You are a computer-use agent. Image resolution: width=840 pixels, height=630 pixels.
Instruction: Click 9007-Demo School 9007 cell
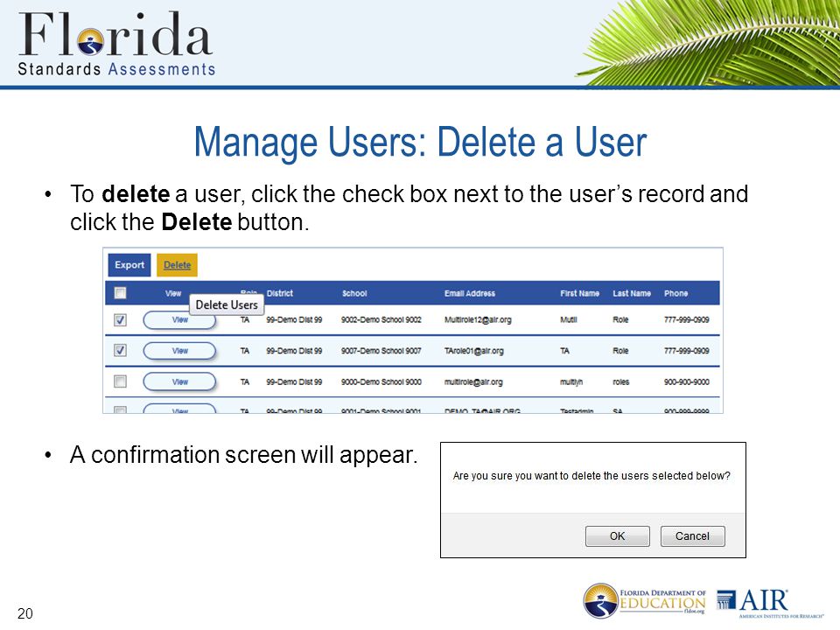click(x=381, y=351)
